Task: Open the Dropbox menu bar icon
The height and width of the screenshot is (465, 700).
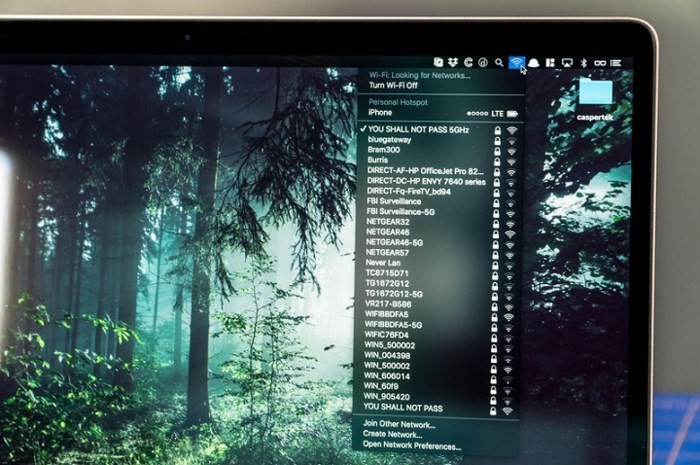Action: click(x=451, y=62)
